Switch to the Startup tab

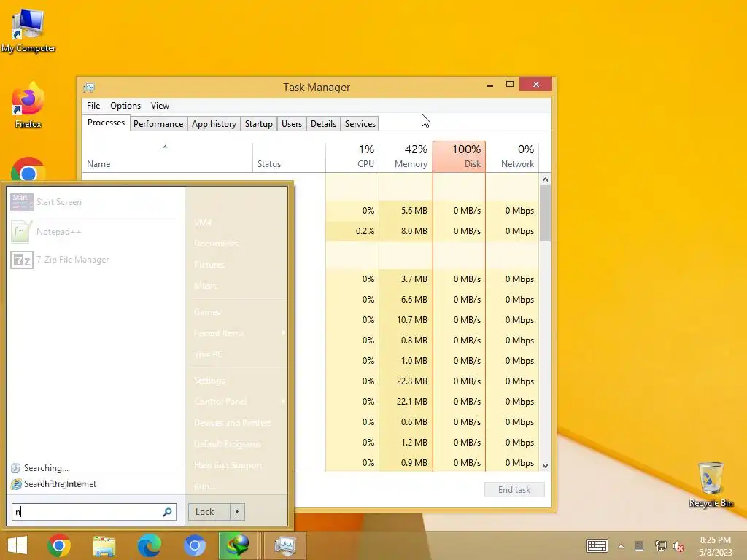(x=259, y=124)
